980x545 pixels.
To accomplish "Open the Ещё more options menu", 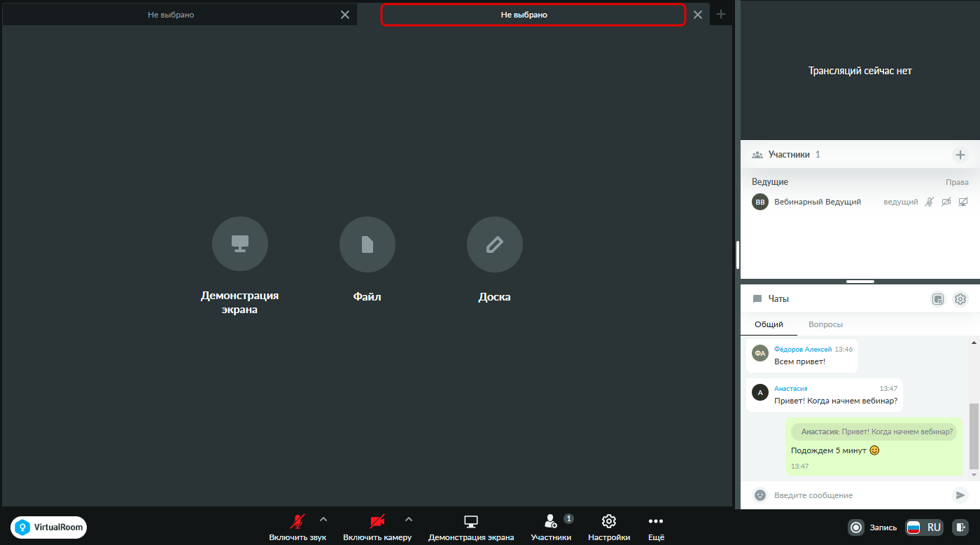I will pos(656,527).
